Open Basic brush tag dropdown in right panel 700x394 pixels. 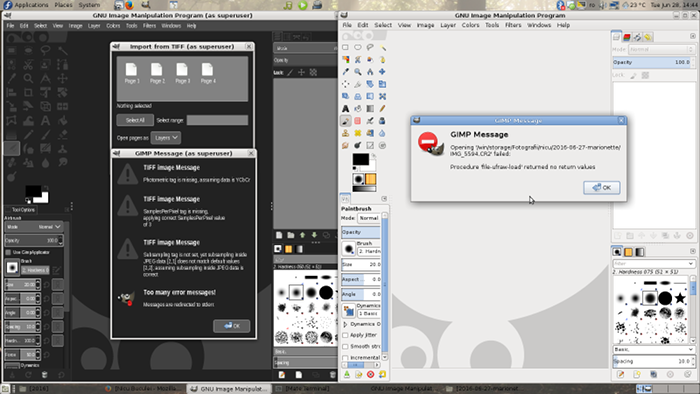654,349
